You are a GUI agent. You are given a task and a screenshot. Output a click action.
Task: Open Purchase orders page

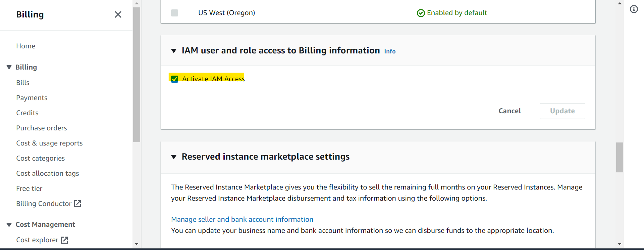coord(42,128)
